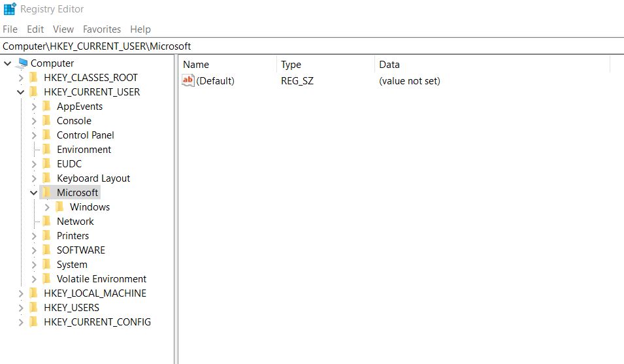Select the Volatile Environment key label
The image size is (624, 364).
[101, 279]
